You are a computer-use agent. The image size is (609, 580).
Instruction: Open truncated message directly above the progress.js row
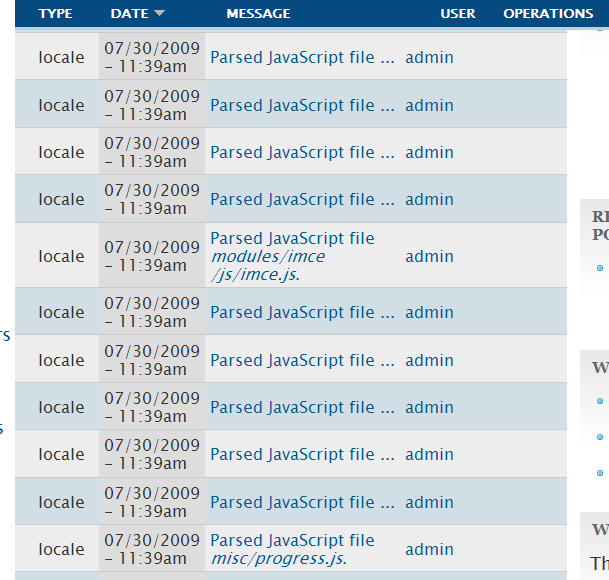click(x=302, y=502)
